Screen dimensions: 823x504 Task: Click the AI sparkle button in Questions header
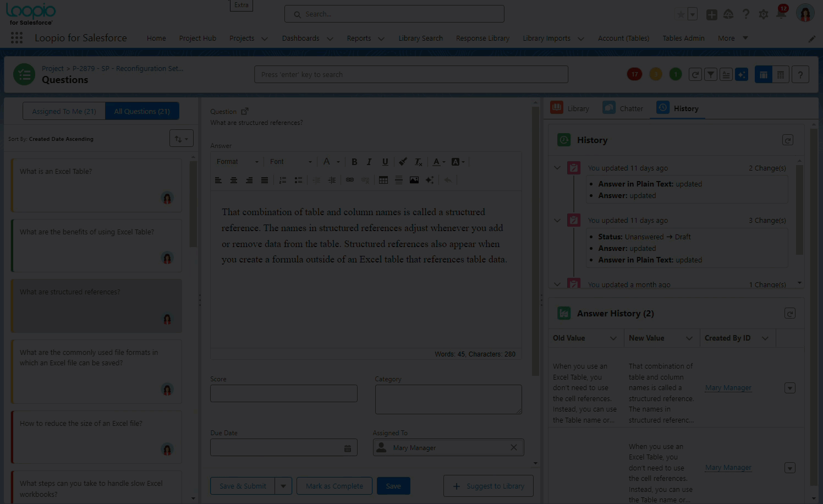point(742,75)
